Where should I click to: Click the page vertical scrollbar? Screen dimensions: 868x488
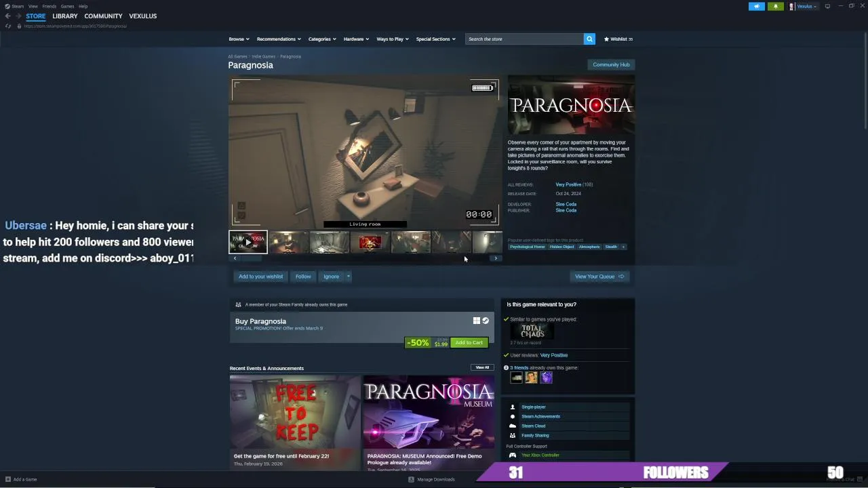[x=865, y=81]
